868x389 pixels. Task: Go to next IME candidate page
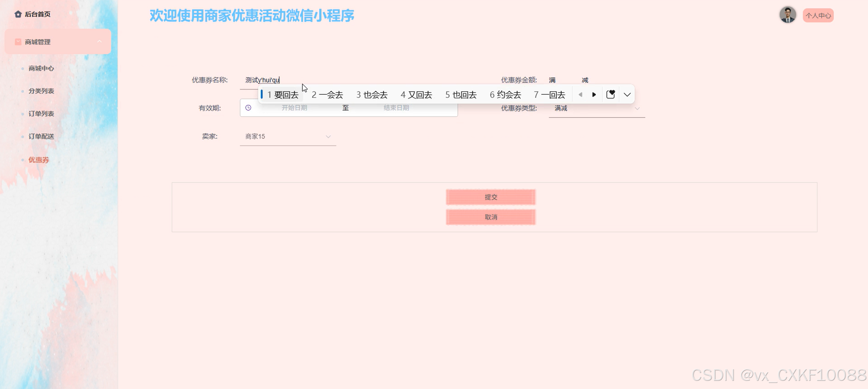coord(594,95)
